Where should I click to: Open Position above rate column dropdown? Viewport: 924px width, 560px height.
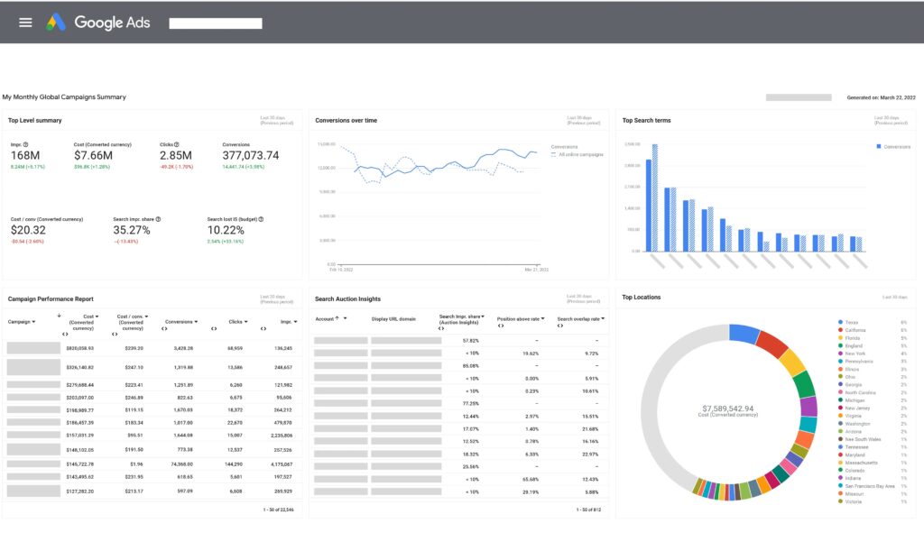click(x=543, y=318)
